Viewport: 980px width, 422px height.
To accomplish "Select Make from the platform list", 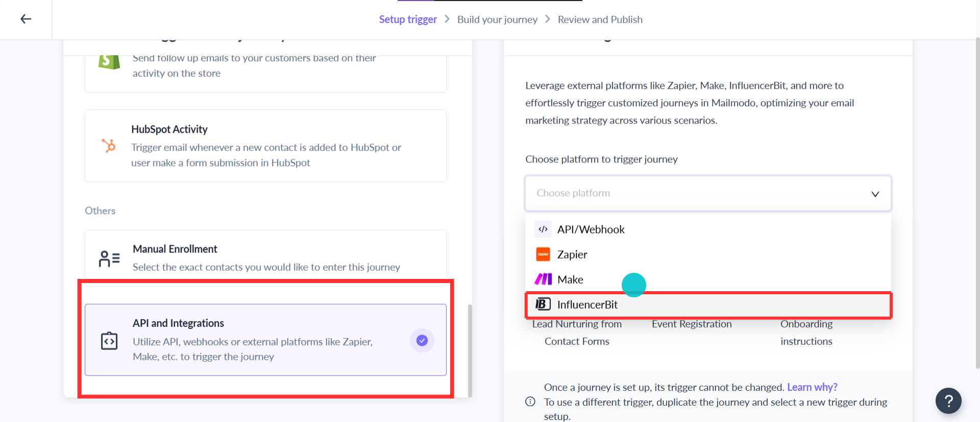I will click(x=708, y=279).
